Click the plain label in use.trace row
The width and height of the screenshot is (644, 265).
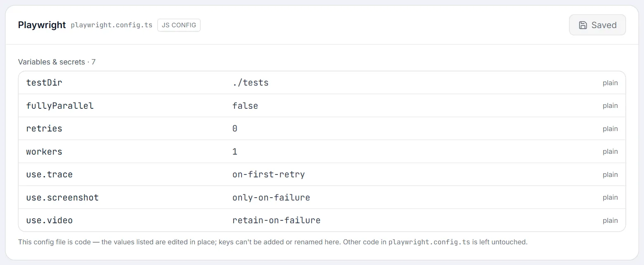tap(610, 174)
